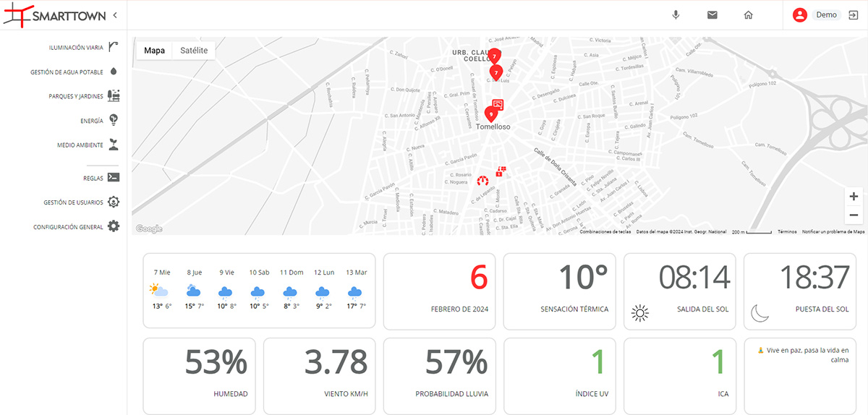Viewport: 868px width, 415px height.
Task: Open the Energía lightbulb icon
Action: click(x=114, y=120)
